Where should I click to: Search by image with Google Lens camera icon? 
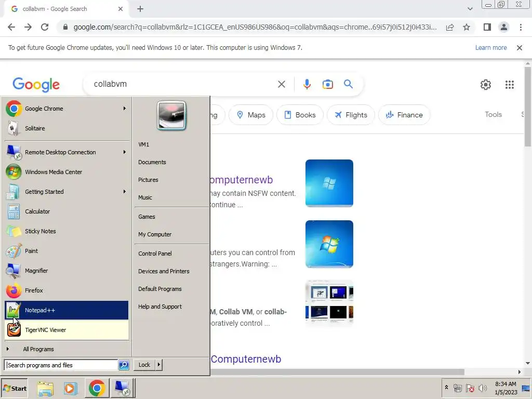[x=327, y=84]
